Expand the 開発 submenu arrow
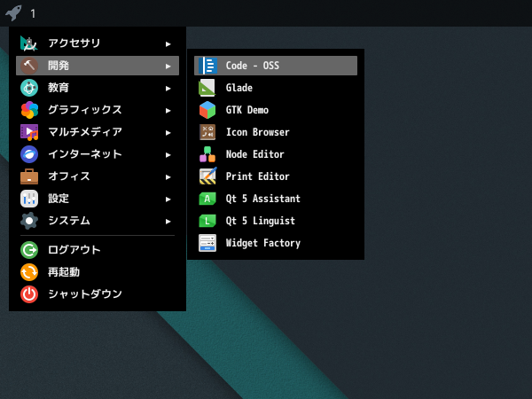This screenshot has width=532, height=399. pyautogui.click(x=168, y=66)
